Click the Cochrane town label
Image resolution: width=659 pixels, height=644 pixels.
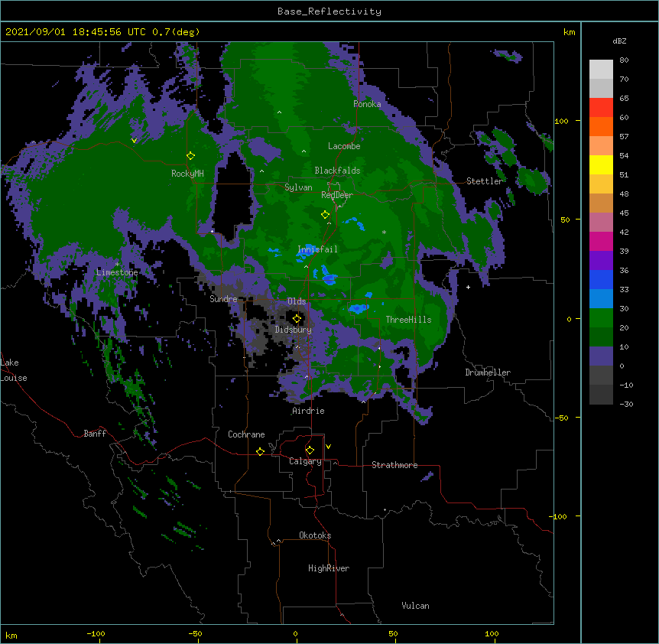(246, 434)
